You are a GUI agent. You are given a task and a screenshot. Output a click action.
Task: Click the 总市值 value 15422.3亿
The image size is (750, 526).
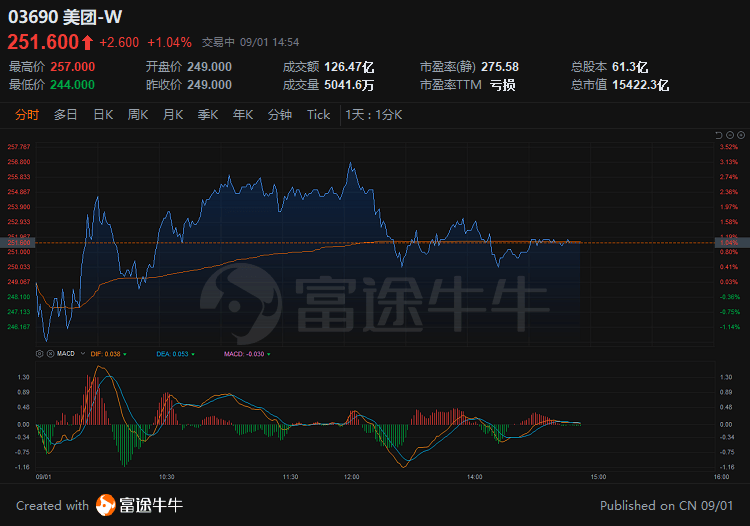pos(641,85)
